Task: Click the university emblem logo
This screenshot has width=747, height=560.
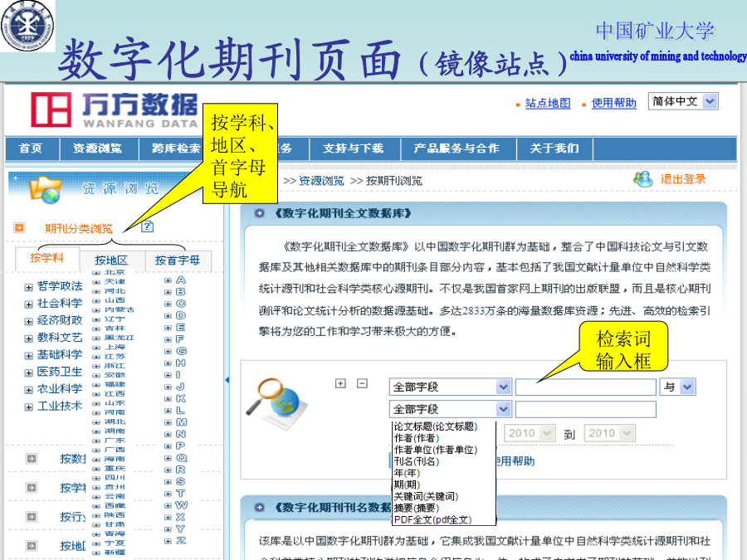Action: (27, 26)
